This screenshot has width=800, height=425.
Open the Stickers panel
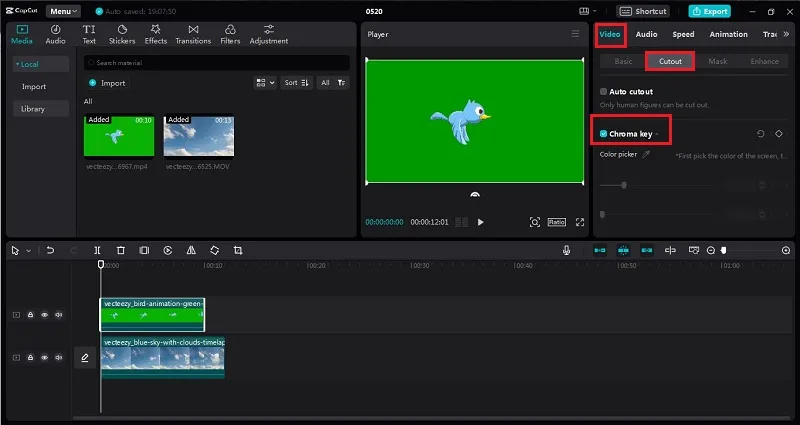[x=122, y=34]
